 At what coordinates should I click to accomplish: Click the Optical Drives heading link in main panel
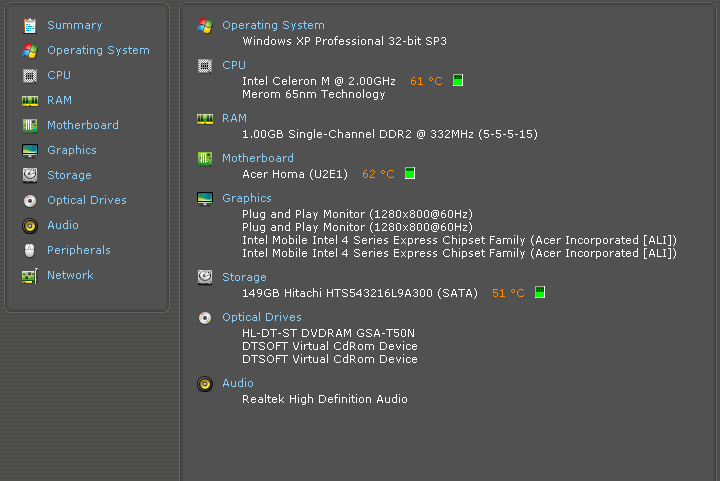[262, 317]
